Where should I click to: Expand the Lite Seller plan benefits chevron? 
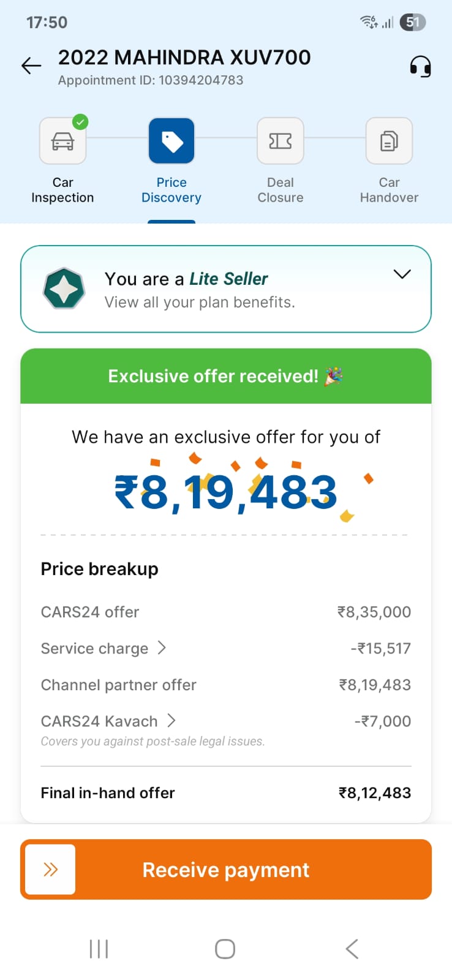coord(402,274)
